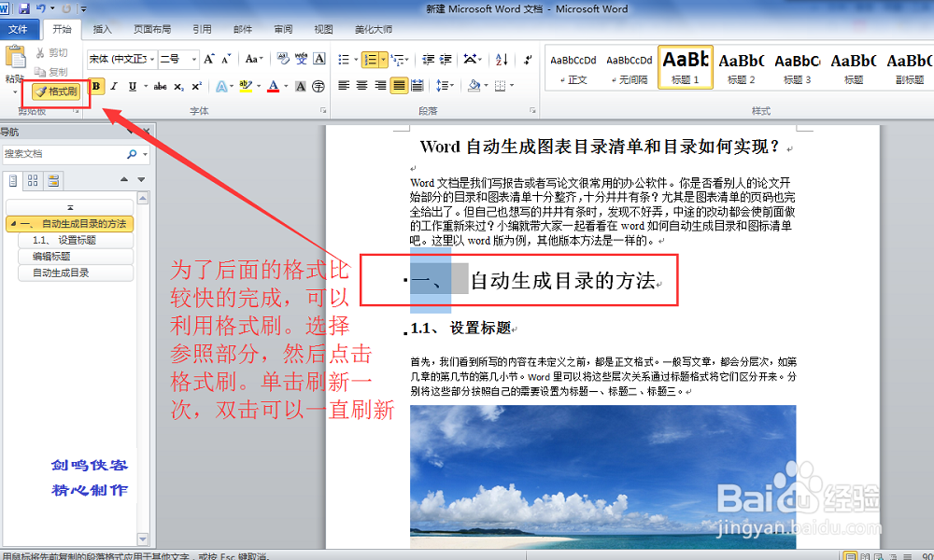Apply strikethrough formatting

[x=160, y=86]
